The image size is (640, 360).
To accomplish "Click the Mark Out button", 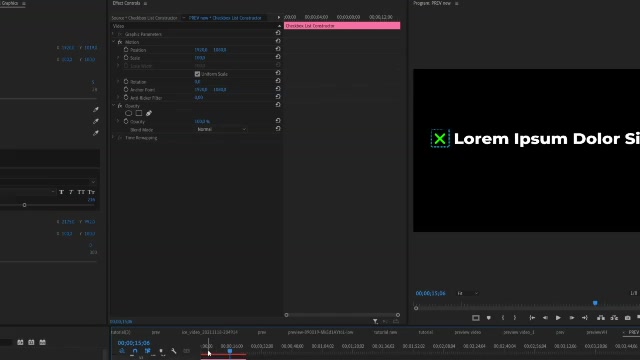I will click(x=515, y=318).
